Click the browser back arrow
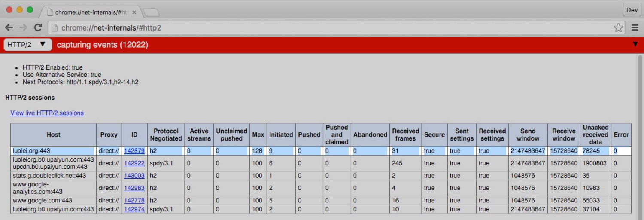 click(x=9, y=28)
